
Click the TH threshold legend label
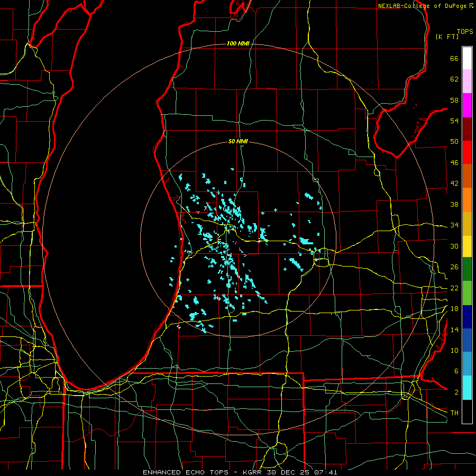(x=454, y=413)
